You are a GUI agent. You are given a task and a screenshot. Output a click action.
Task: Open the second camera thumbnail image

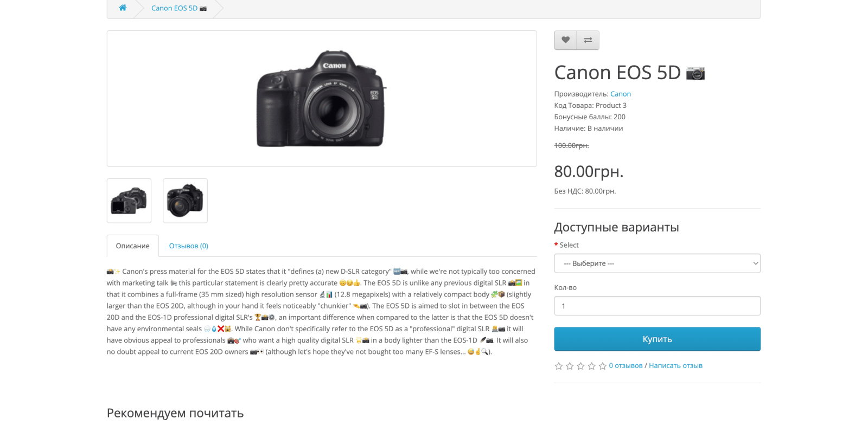click(185, 201)
